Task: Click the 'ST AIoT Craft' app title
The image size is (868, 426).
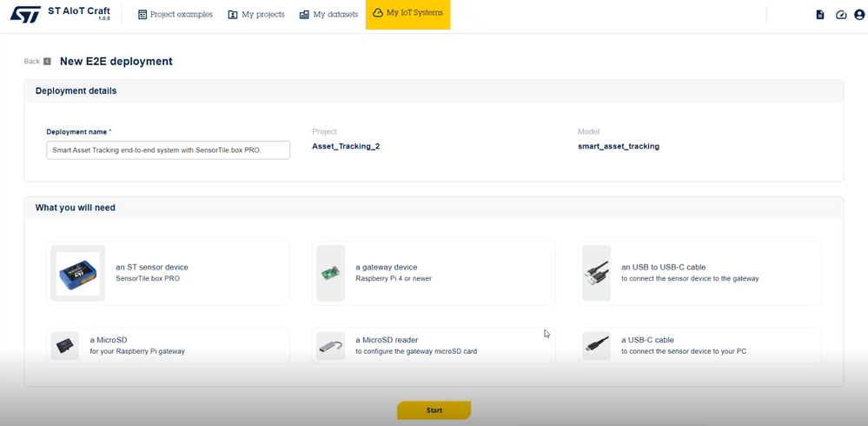Action: point(79,10)
